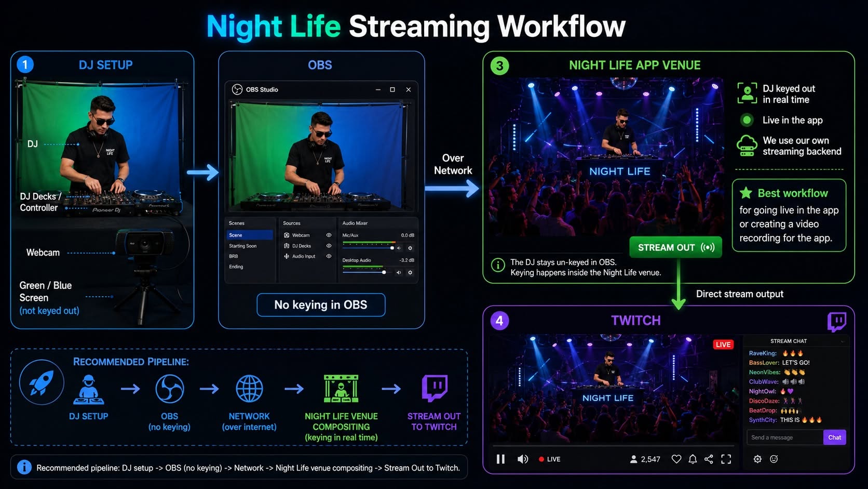Click the info icon beside Recommended pipeline text
868x489 pixels.
pos(24,467)
